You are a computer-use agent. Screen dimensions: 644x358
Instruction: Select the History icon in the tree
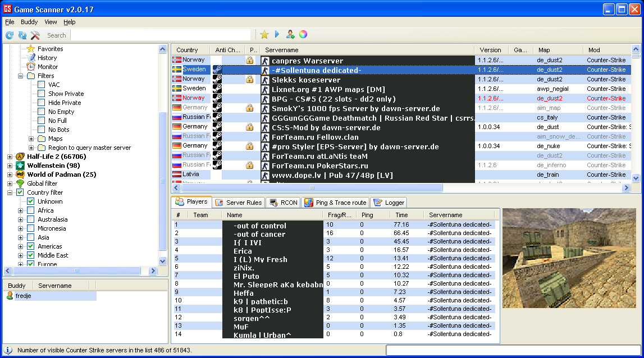coord(31,58)
